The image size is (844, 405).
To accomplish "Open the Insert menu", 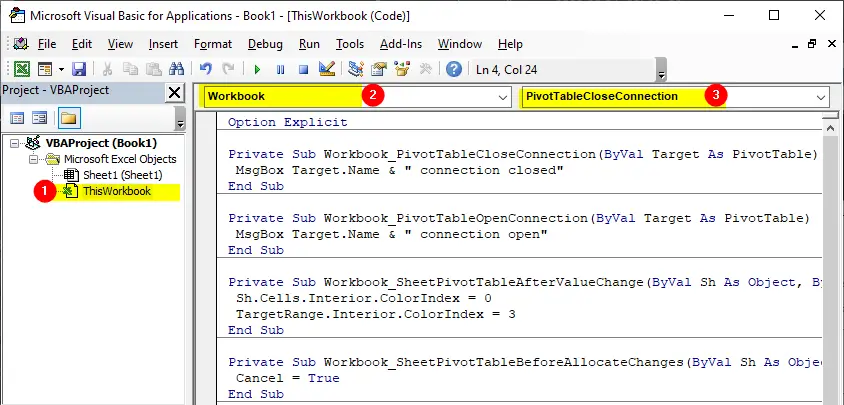I will click(163, 44).
